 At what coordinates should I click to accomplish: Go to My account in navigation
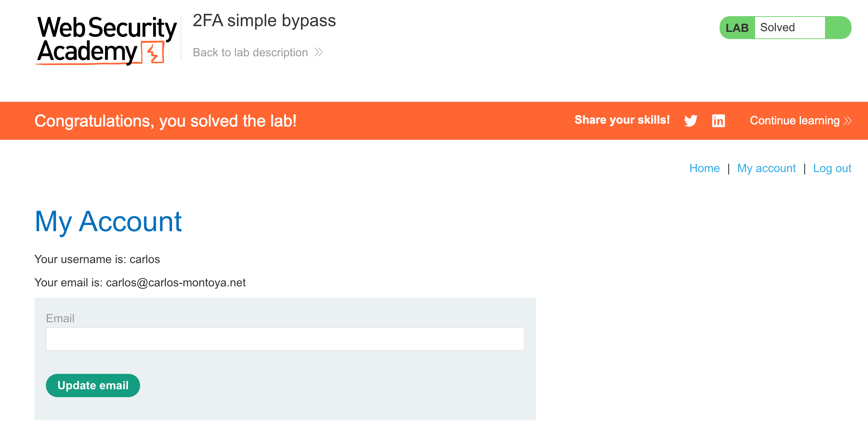pyautogui.click(x=766, y=168)
